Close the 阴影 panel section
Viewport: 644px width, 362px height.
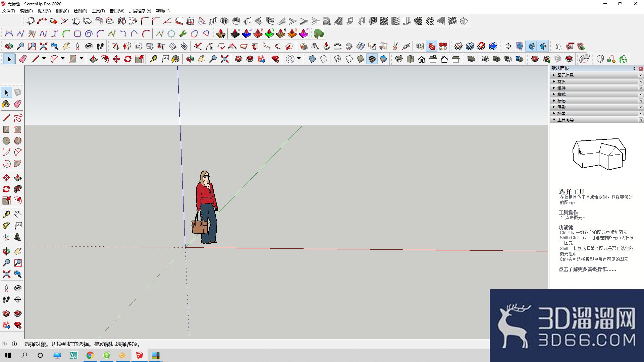tap(641, 107)
